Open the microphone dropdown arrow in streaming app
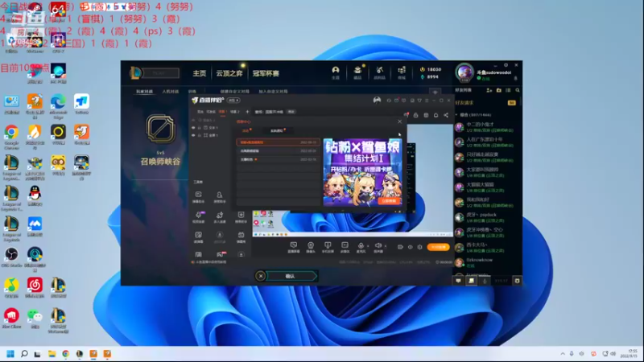The height and width of the screenshot is (362, 644). click(368, 246)
